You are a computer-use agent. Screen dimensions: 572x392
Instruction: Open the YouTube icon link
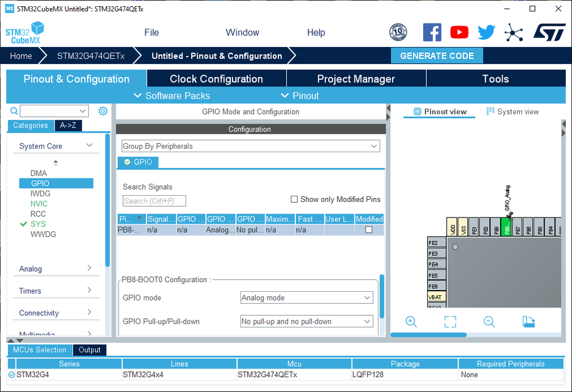click(459, 32)
